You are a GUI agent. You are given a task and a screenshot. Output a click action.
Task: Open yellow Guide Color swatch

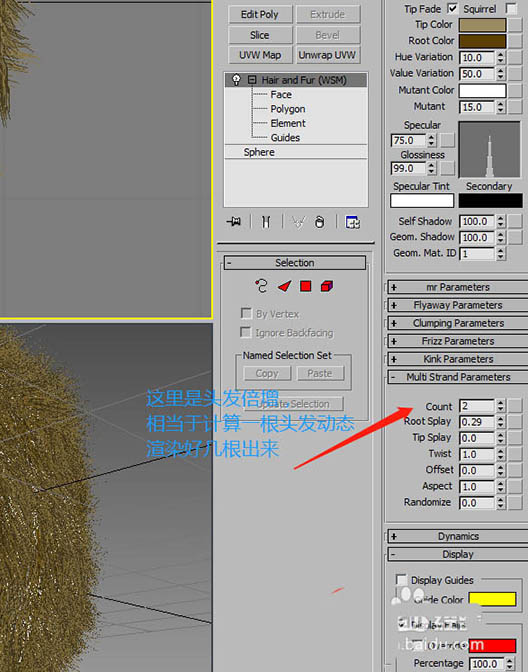[x=492, y=599]
